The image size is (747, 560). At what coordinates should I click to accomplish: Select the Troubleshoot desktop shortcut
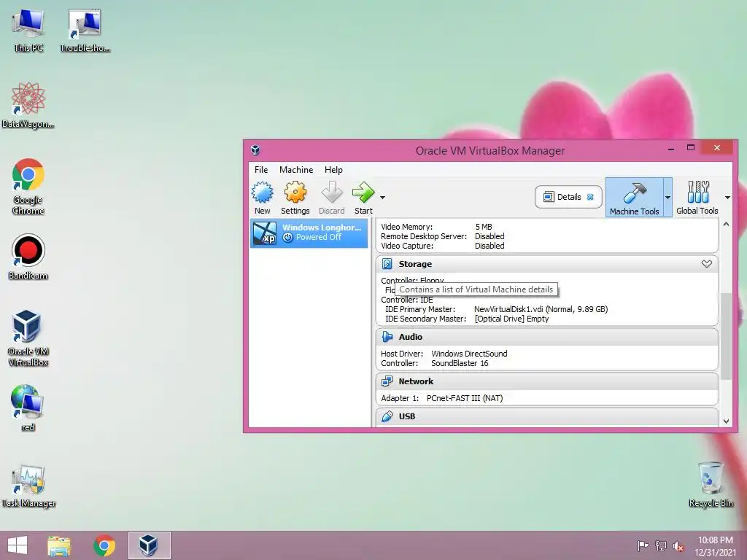click(85, 31)
